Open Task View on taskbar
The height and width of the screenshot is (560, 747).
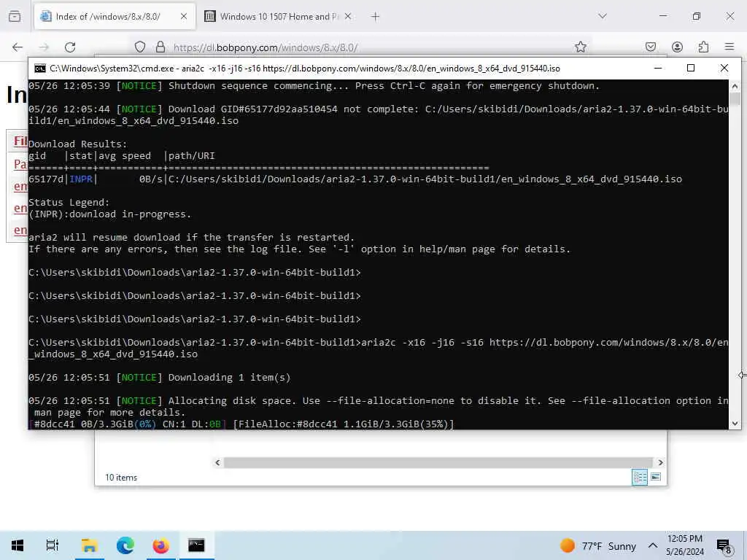tap(53, 545)
